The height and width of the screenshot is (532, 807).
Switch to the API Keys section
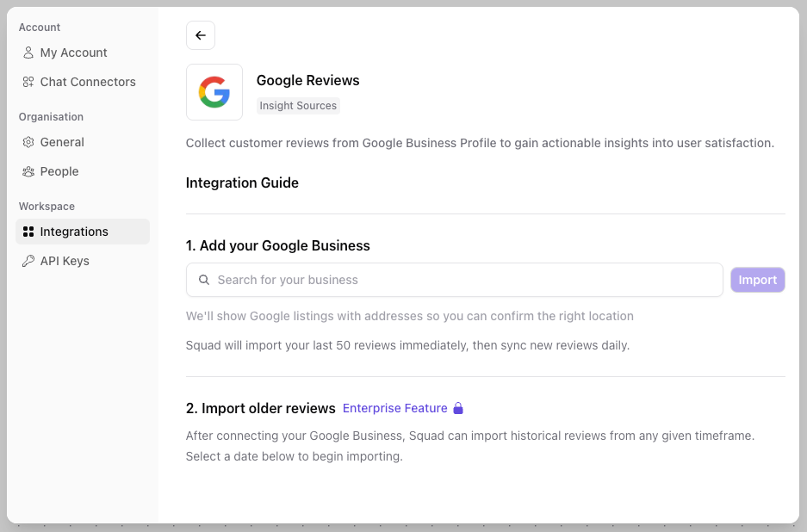pyautogui.click(x=65, y=261)
